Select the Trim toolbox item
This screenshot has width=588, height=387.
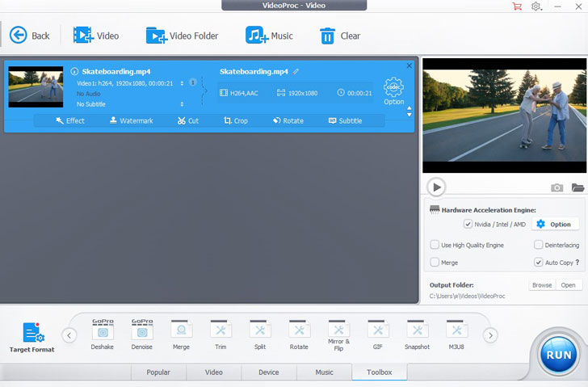click(x=220, y=334)
